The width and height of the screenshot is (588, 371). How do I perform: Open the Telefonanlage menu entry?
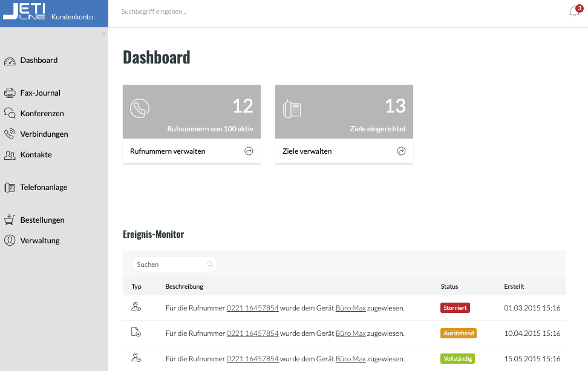point(44,187)
